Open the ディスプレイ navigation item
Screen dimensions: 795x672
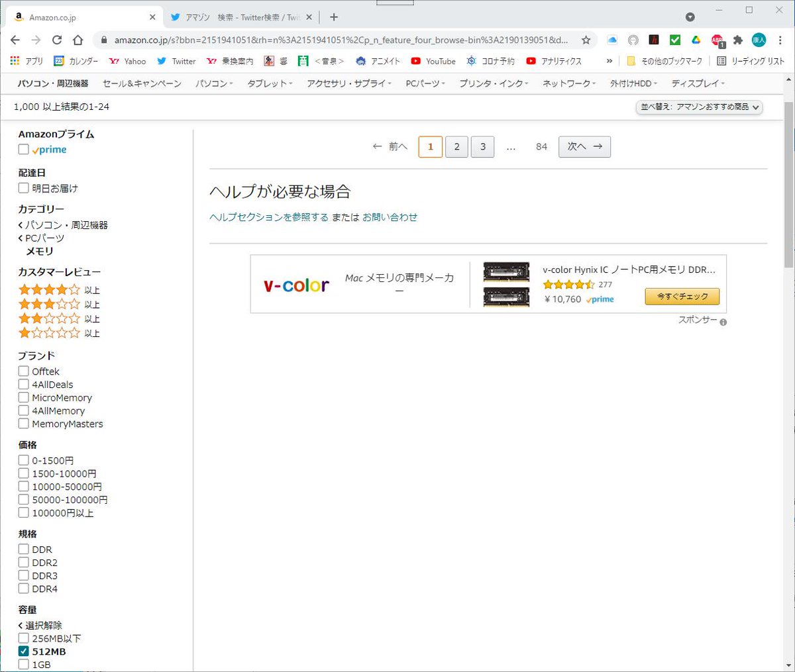tap(698, 83)
